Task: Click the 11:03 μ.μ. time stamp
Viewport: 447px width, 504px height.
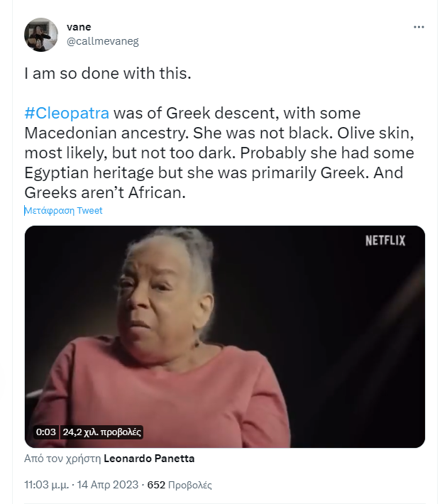Action: 48,486
